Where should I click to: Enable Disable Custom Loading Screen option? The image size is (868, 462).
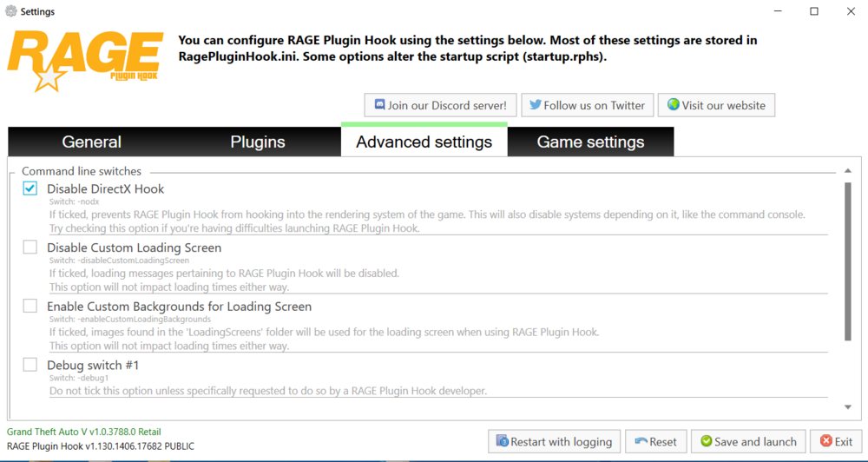30,247
